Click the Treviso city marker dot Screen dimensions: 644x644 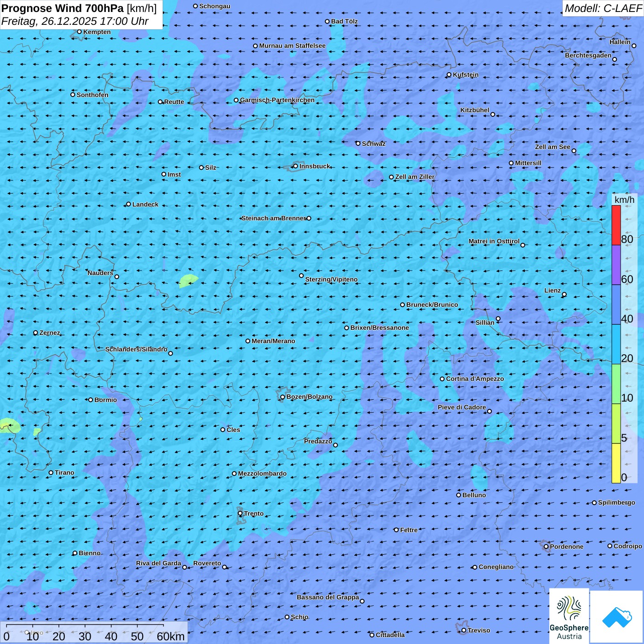click(x=464, y=630)
